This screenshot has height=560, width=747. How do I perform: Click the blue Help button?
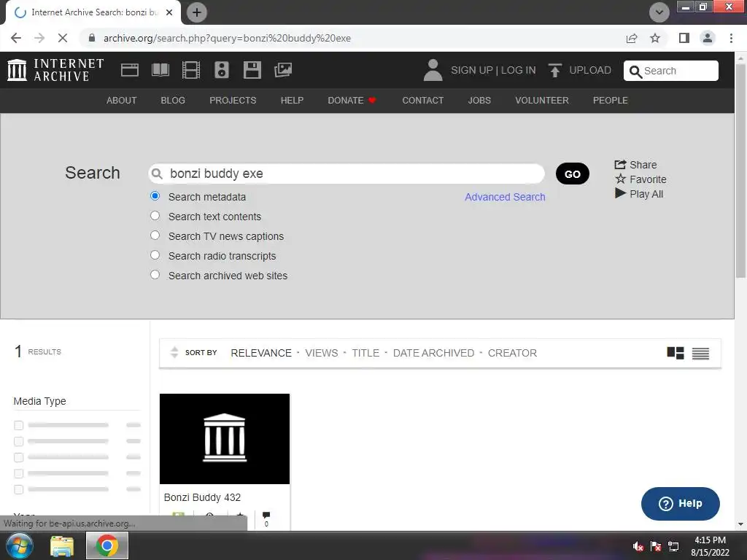click(x=681, y=504)
